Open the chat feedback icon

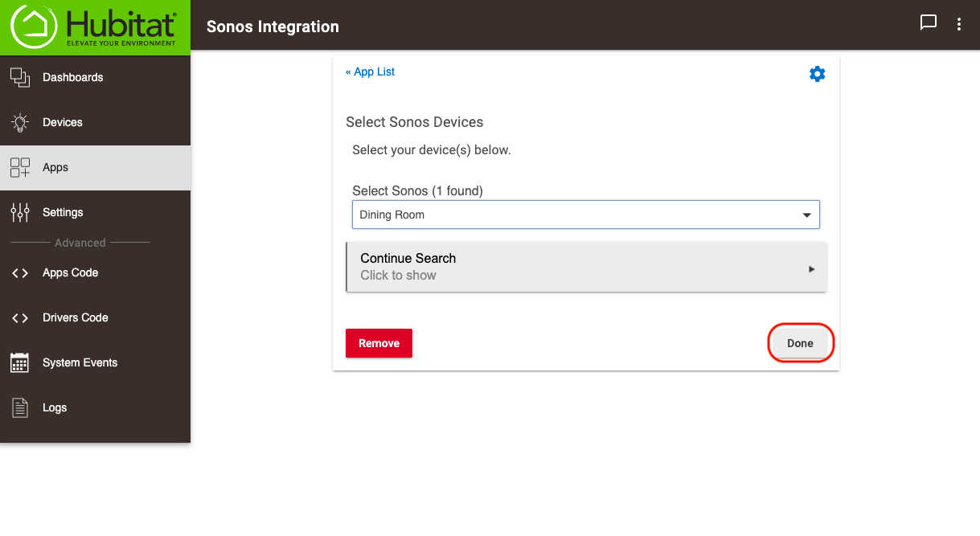tap(929, 23)
